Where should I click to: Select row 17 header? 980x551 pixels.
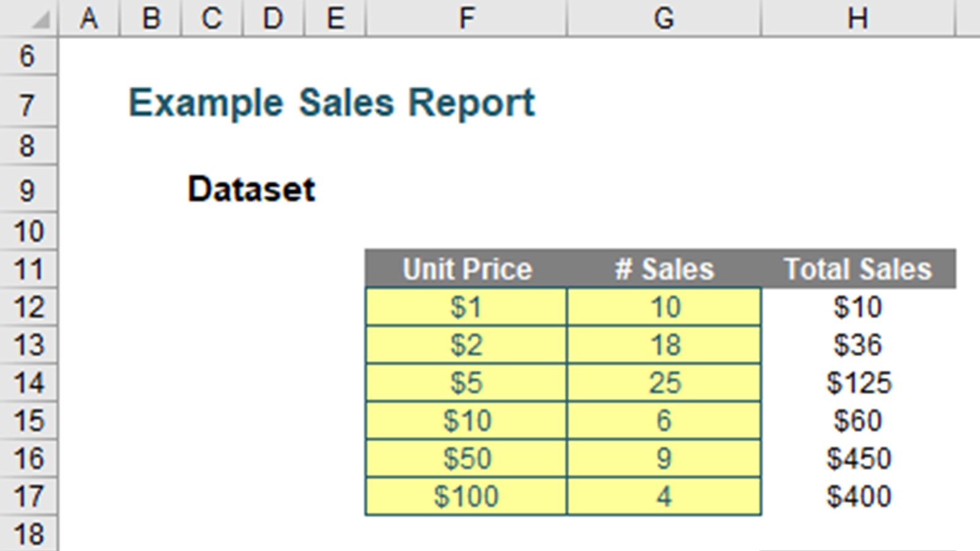(28, 497)
